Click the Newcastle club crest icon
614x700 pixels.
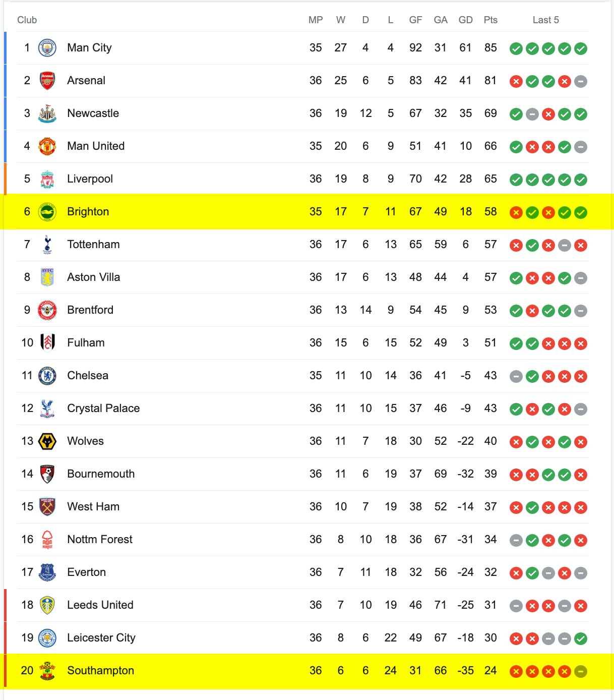click(x=47, y=113)
